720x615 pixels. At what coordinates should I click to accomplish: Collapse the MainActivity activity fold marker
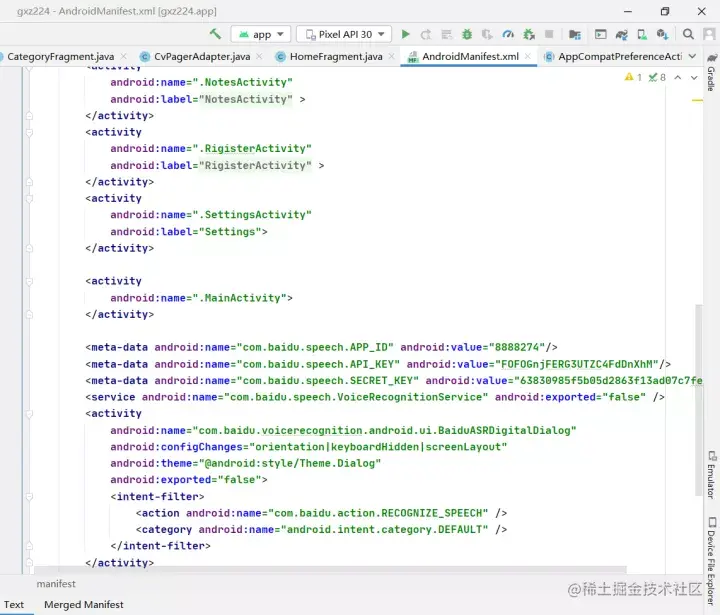(x=29, y=281)
